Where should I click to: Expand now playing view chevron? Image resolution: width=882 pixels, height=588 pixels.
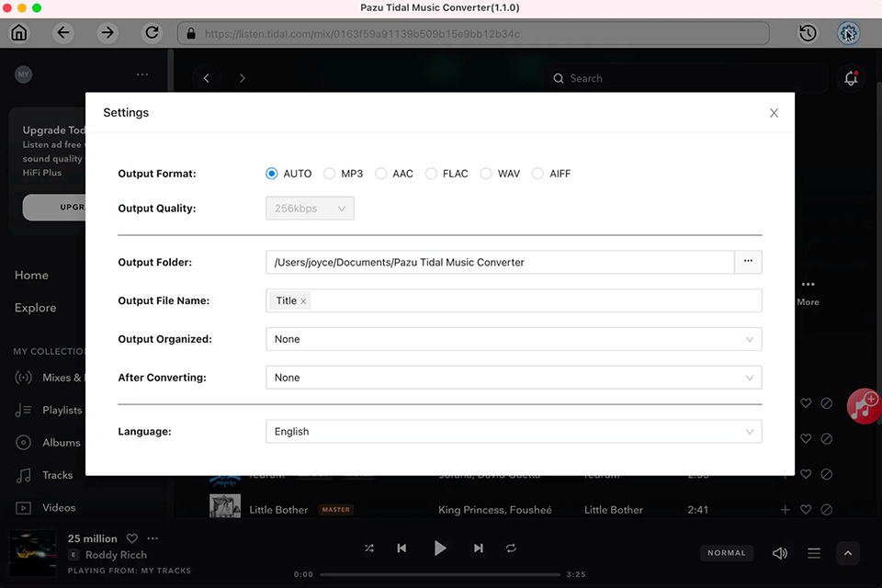pos(848,553)
